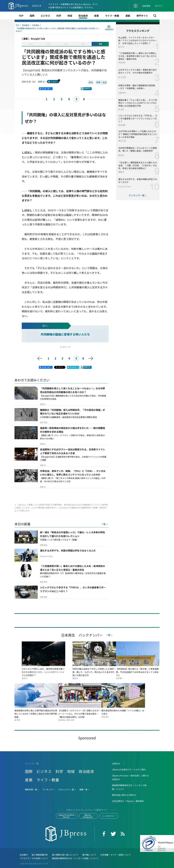Open the footer 最新記事一覧 link
The width and height of the screenshot is (174, 868).
tap(32, 789)
